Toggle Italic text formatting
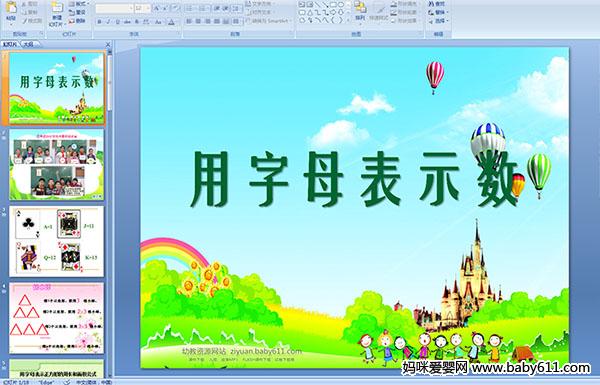Image resolution: width=600 pixels, height=385 pixels. click(x=109, y=22)
